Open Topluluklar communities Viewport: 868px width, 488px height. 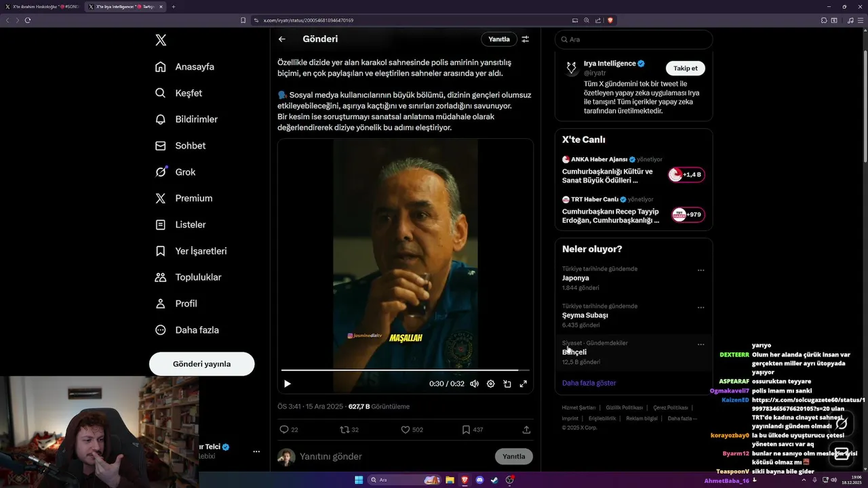click(x=188, y=277)
